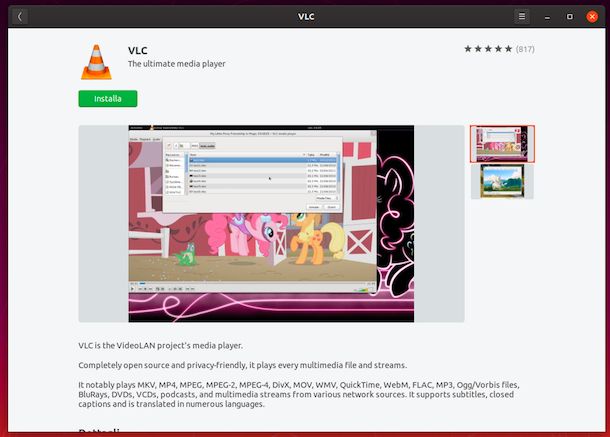Viewport: 610px width, 437px height.
Task: Click 'The ultimate media player' subtitle
Action: (177, 64)
